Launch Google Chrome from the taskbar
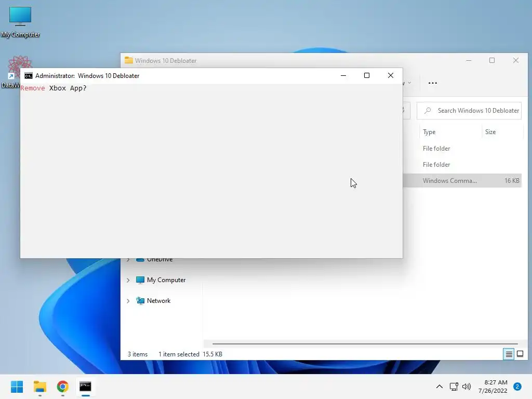This screenshot has height=399, width=532. click(x=62, y=387)
